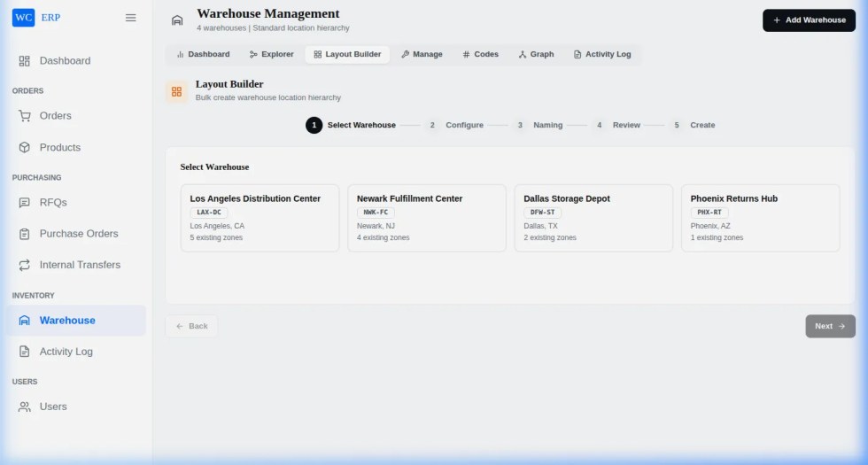Click the Orders shopping cart icon
Image resolution: width=868 pixels, height=465 pixels.
(25, 116)
